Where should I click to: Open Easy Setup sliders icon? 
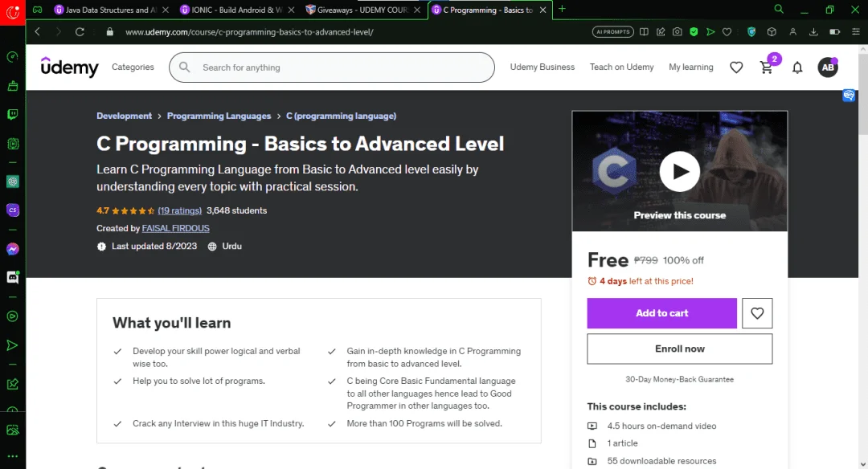tap(856, 32)
